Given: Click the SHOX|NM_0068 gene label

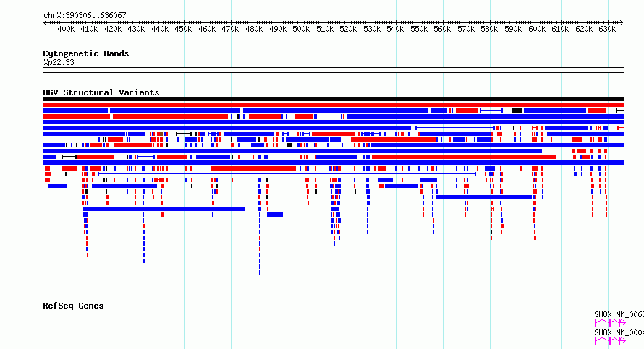Looking at the screenshot, I should (619, 314).
